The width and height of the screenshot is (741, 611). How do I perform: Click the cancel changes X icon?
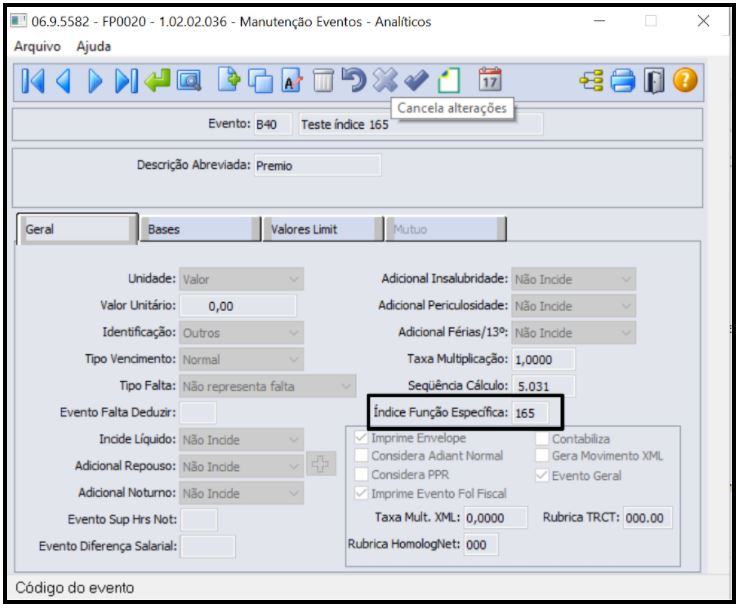(385, 80)
